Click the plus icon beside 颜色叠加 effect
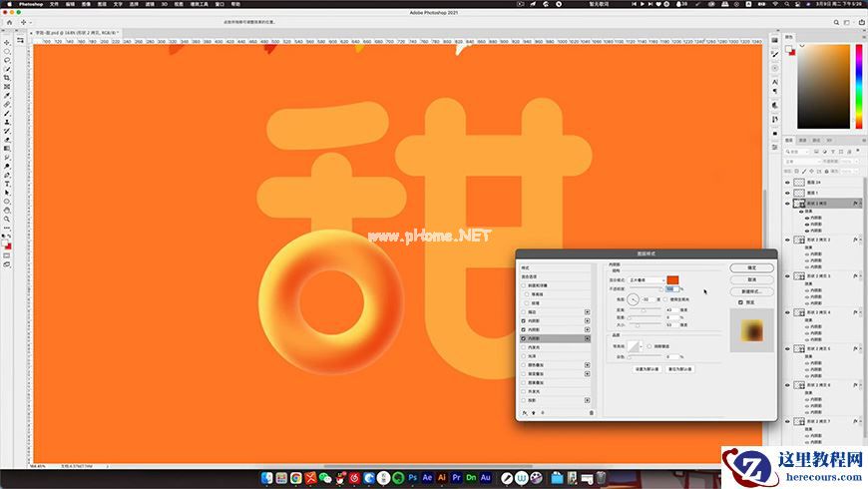Image resolution: width=868 pixels, height=489 pixels. pyautogui.click(x=588, y=365)
